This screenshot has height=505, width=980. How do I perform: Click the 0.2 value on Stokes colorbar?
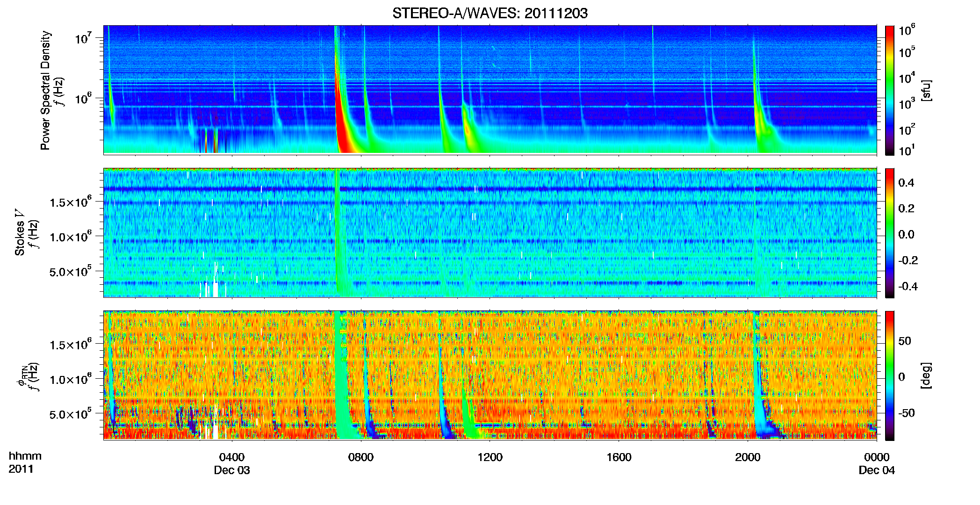click(x=906, y=208)
